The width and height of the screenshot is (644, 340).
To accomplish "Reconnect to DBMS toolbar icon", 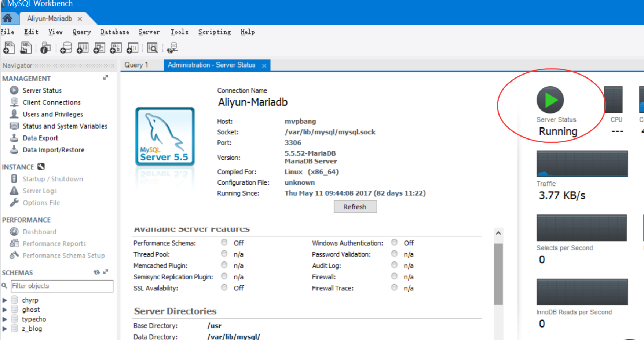I will click(x=172, y=48).
